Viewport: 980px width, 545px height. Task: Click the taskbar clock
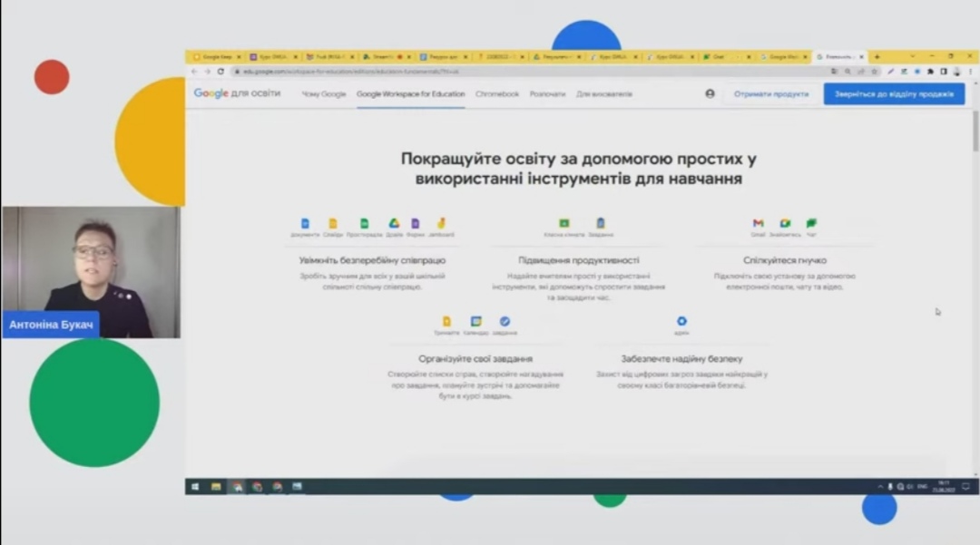[x=944, y=486]
